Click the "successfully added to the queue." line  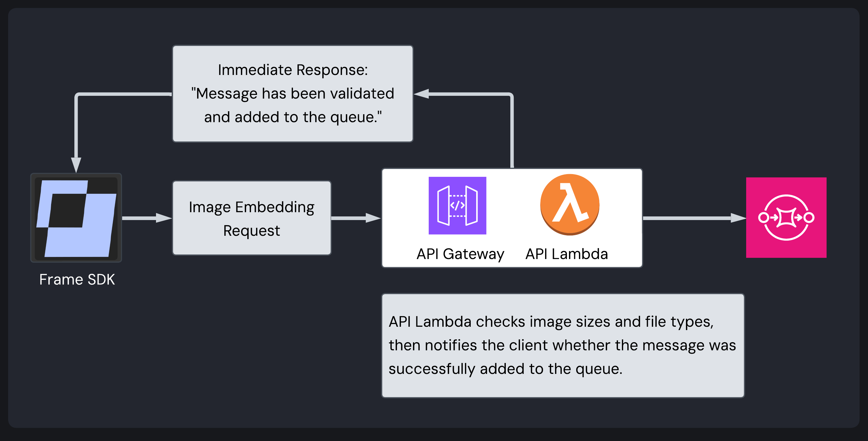click(x=506, y=369)
